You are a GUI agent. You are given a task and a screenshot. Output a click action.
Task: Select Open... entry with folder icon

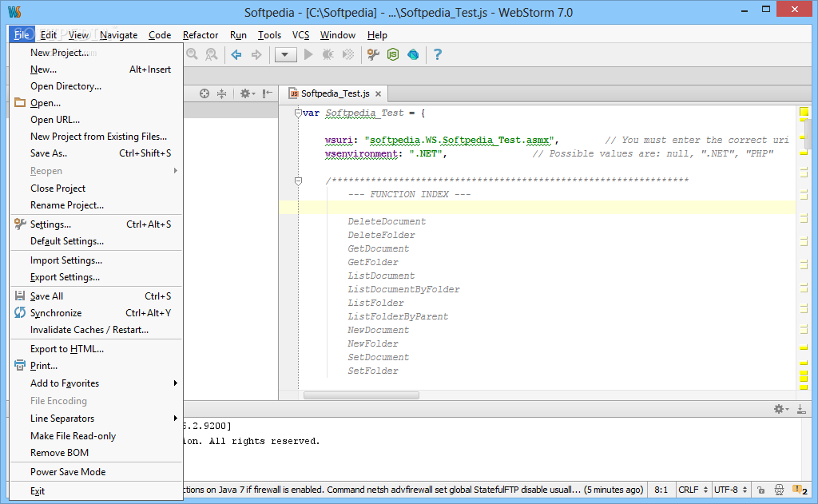(x=97, y=103)
